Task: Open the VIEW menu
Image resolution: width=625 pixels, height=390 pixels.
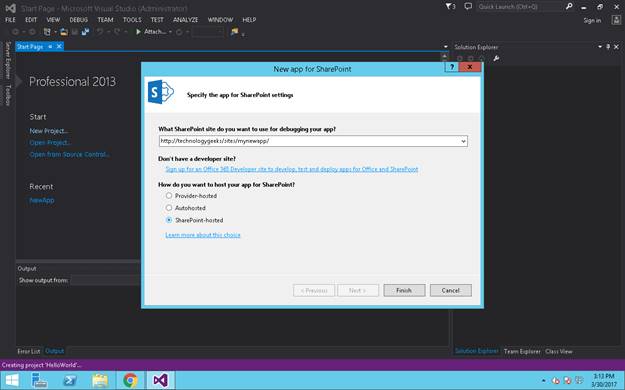Action: coord(53,20)
